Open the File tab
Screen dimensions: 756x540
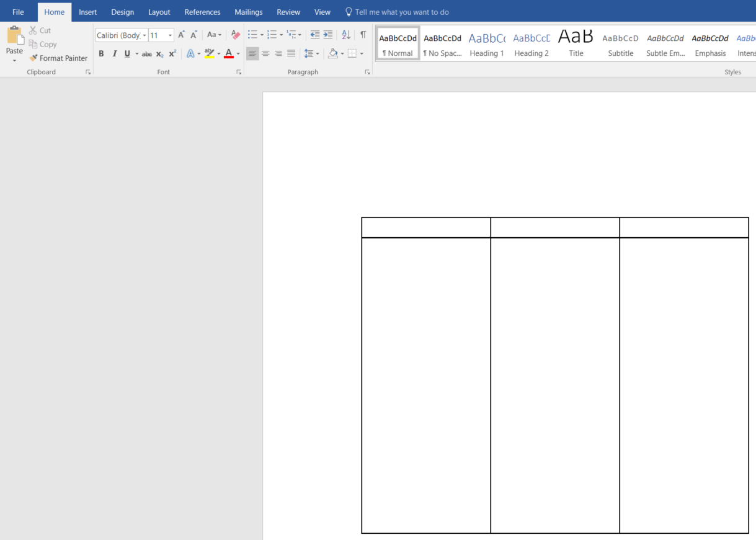point(18,12)
